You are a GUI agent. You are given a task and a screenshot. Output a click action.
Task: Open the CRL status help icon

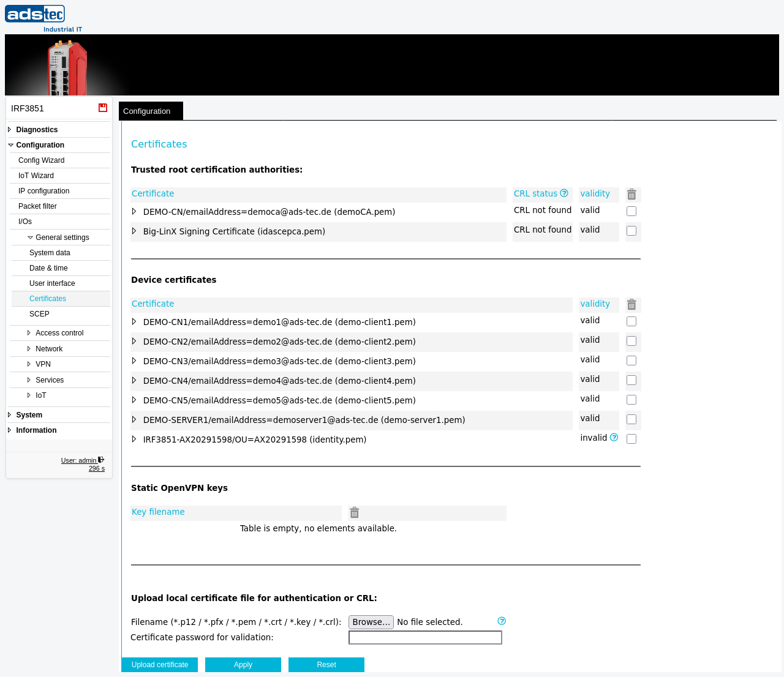coord(564,193)
